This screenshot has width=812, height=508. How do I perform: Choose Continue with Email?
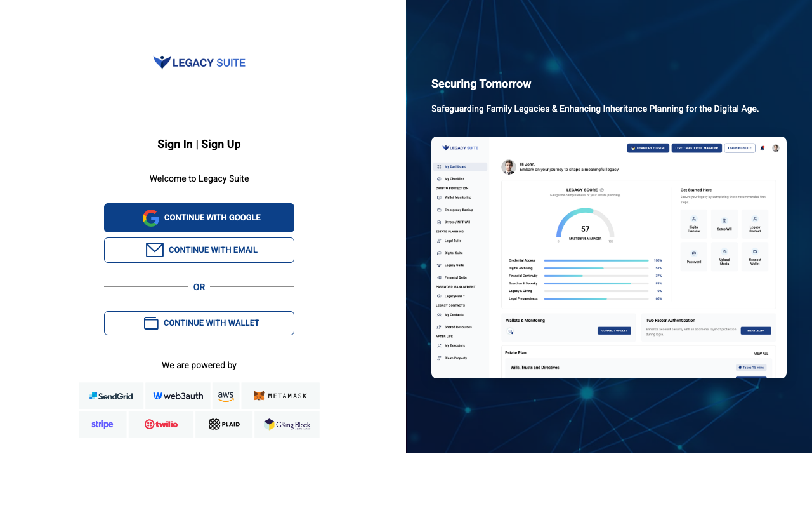[199, 250]
